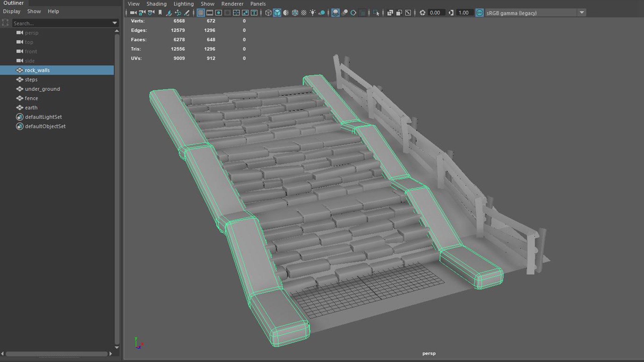The width and height of the screenshot is (644, 362).
Task: Toggle the Shadows icon
Action: tap(322, 13)
